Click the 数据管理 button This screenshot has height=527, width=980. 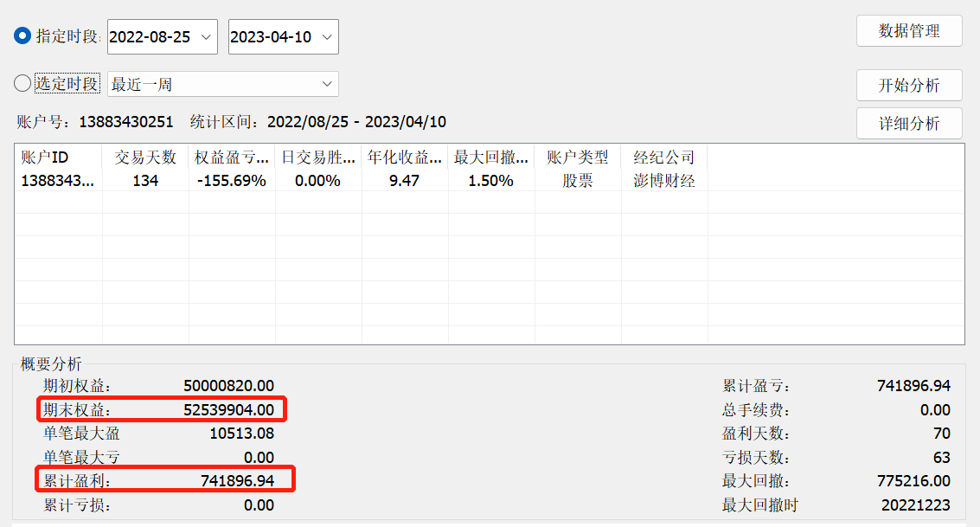(x=909, y=31)
